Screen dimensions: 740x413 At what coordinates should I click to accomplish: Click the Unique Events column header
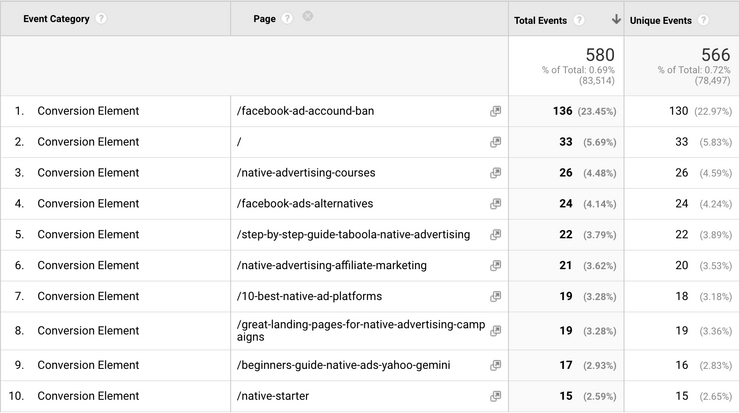[660, 20]
